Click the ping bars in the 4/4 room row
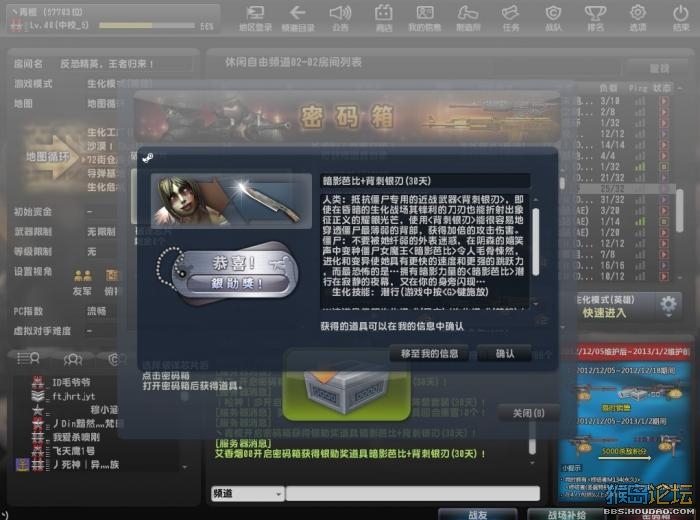The image size is (700, 520). click(x=640, y=156)
